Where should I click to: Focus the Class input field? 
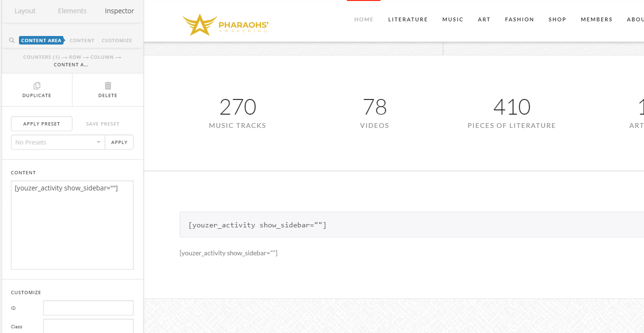click(88, 326)
